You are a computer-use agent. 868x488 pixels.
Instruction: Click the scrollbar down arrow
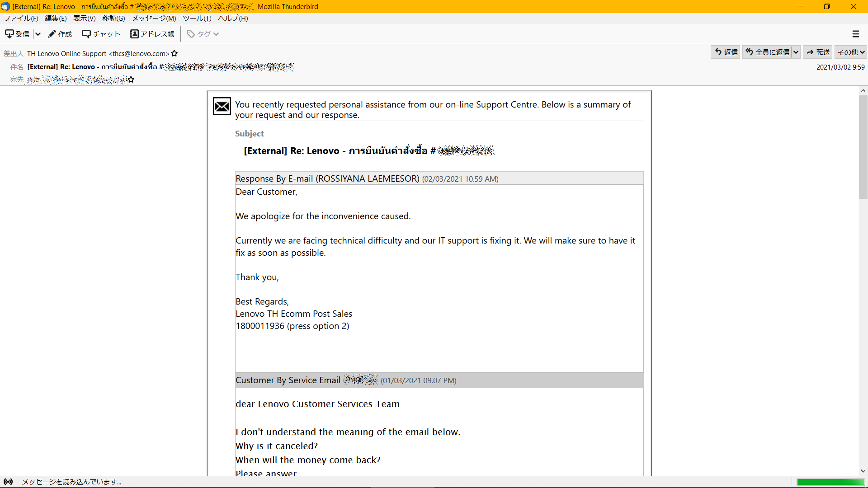863,471
